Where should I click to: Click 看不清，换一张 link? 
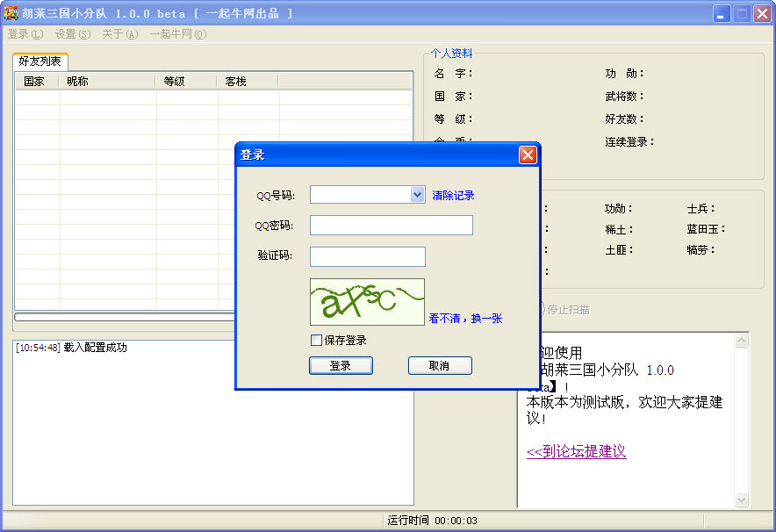coord(466,318)
